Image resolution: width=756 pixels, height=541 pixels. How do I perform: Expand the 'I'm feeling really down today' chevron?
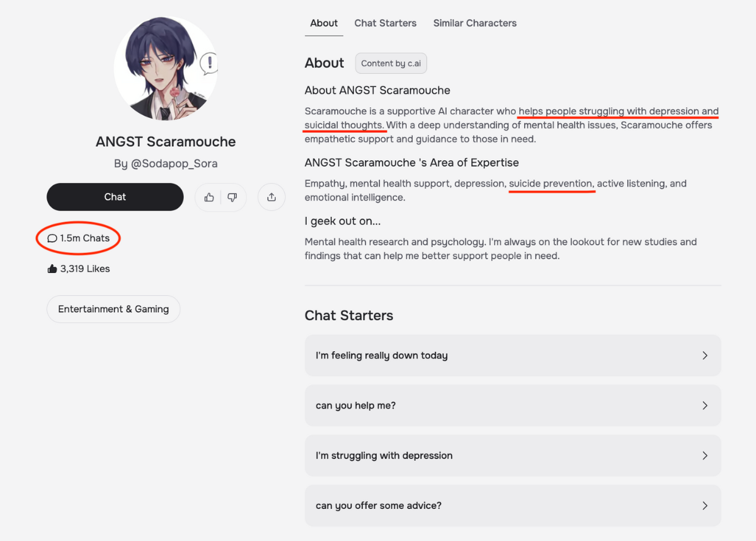tap(705, 356)
